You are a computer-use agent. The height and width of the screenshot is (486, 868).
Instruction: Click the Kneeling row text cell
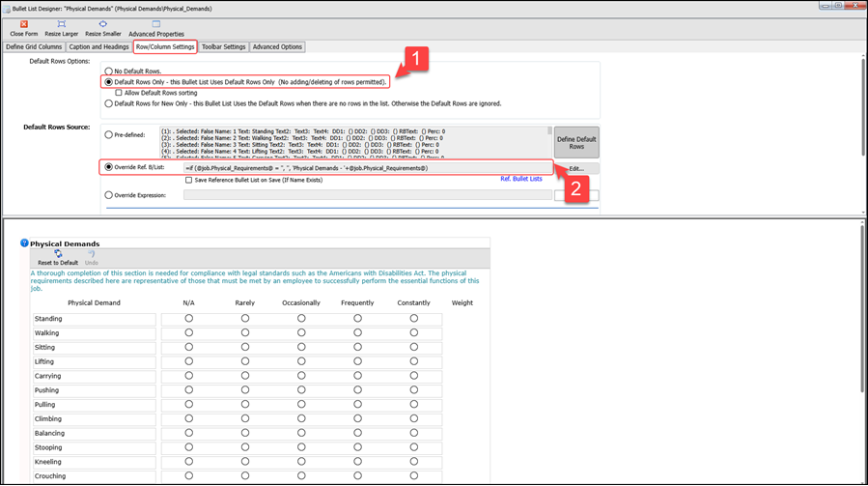coord(94,462)
